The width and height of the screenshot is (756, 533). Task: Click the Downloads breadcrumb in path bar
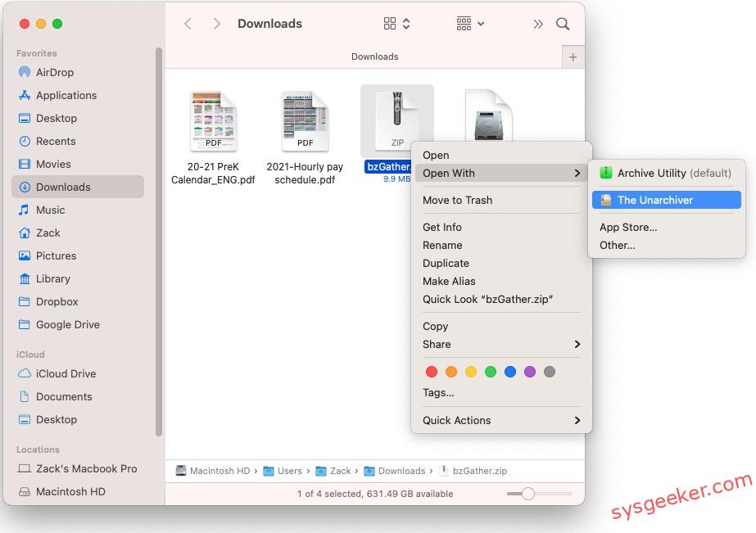(x=401, y=471)
